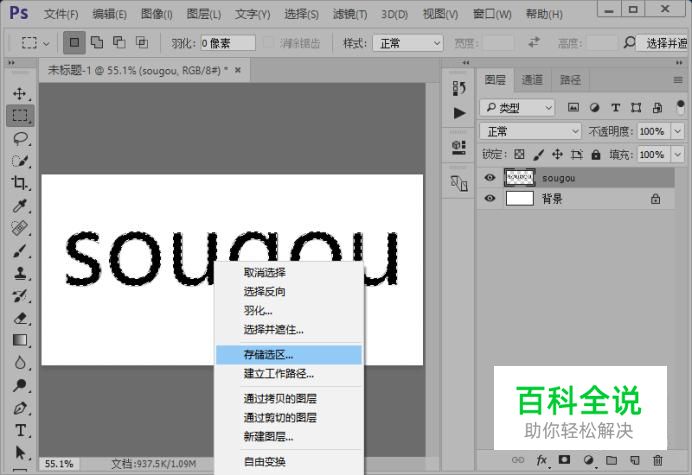Hide the 背景 layer
Viewport: 692px width, 475px height.
489,198
